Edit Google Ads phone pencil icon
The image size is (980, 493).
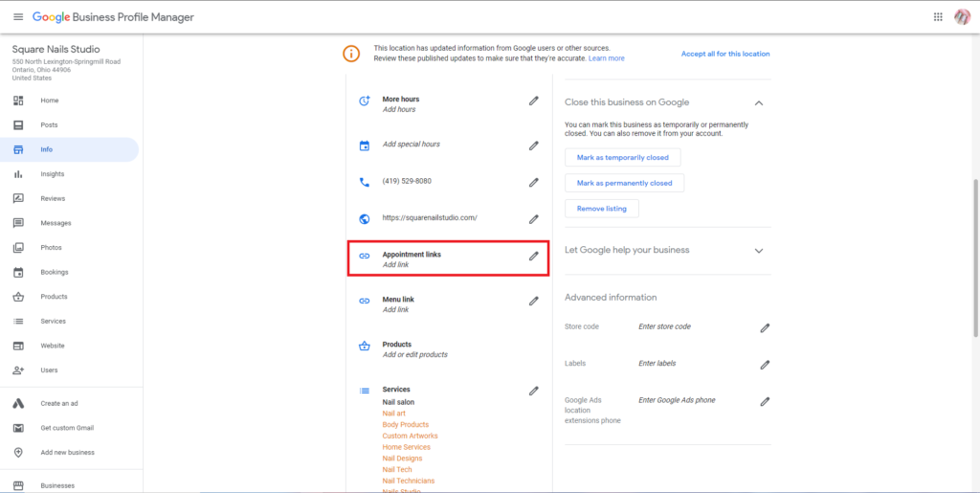765,402
